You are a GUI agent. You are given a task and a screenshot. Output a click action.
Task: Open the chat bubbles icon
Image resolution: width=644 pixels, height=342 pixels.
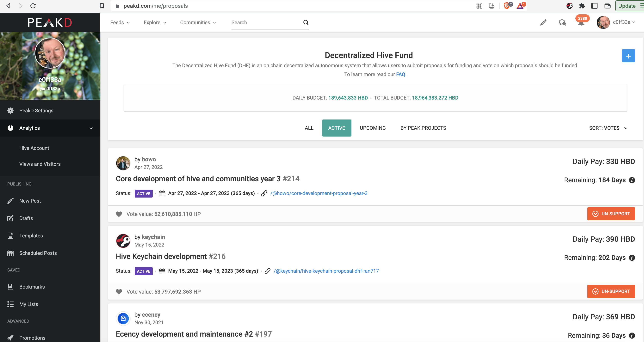coord(562,22)
